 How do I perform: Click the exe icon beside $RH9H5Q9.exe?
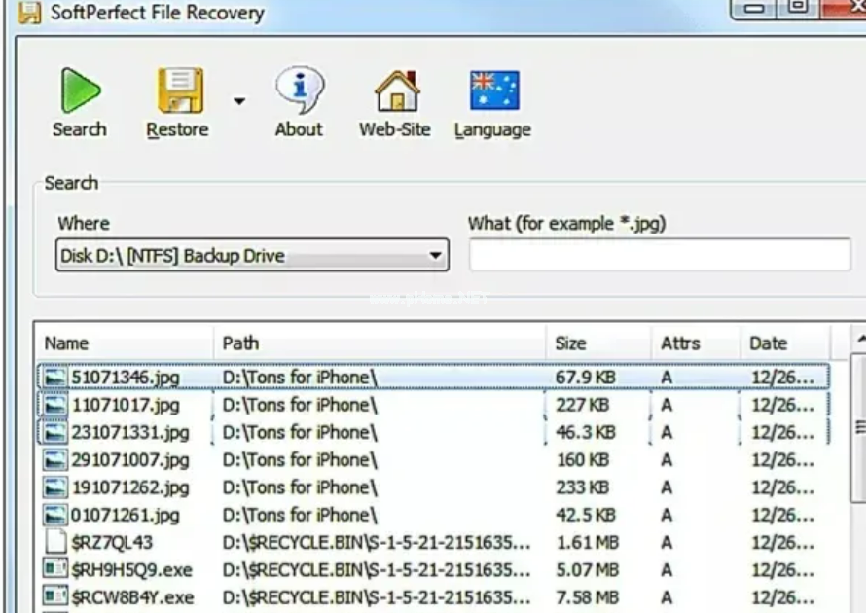(54, 568)
